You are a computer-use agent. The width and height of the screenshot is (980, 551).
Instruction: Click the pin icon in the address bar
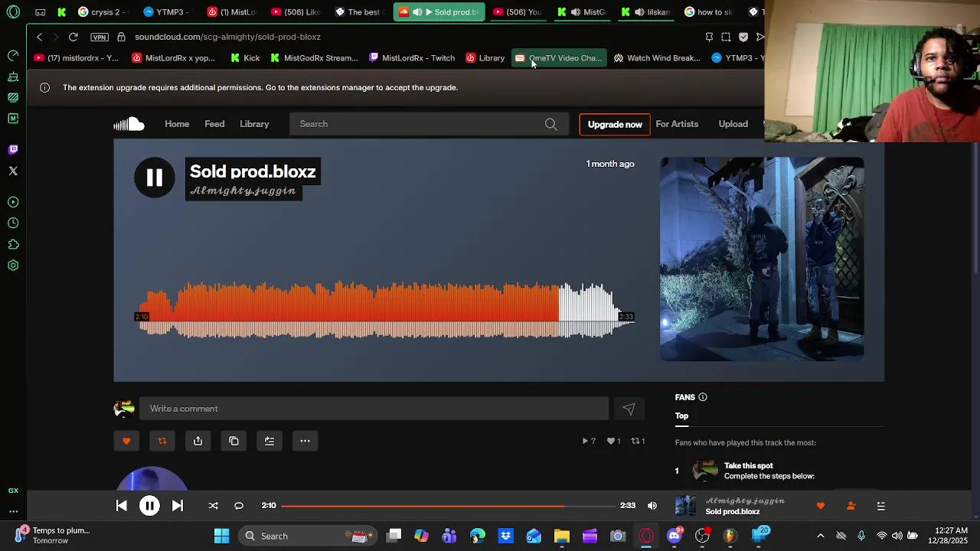[x=709, y=37]
